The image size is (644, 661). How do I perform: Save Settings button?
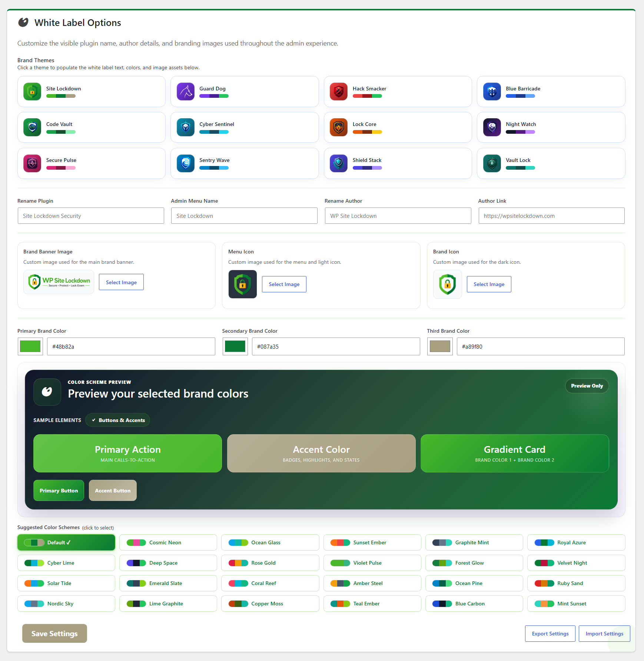pyautogui.click(x=54, y=633)
